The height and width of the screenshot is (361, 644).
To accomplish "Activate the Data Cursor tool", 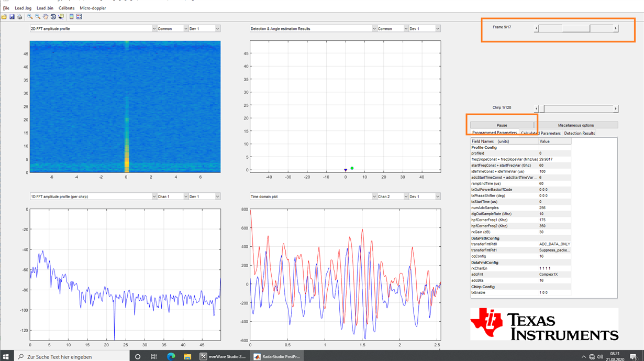I will [62, 16].
